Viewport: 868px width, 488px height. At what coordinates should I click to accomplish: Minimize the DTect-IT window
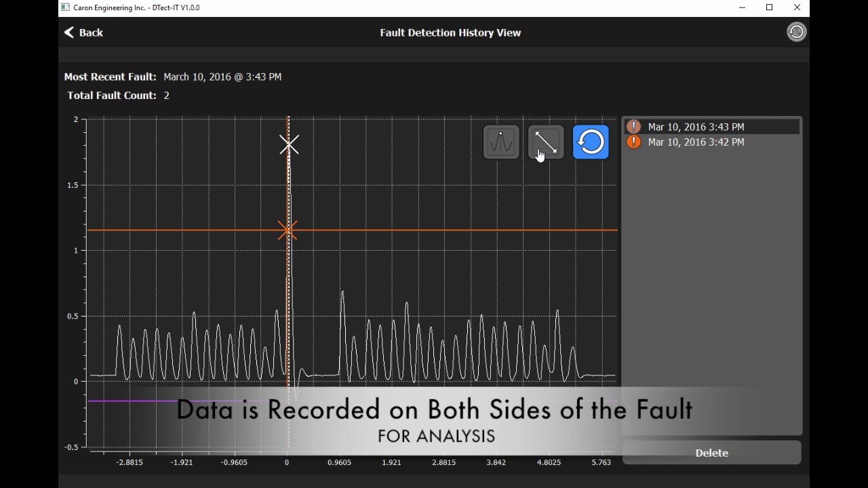[741, 7]
